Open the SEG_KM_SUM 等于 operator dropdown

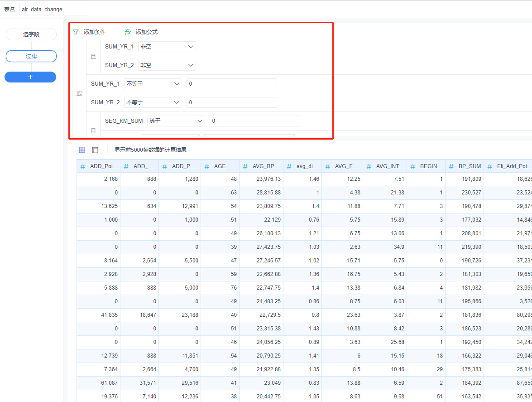click(176, 121)
